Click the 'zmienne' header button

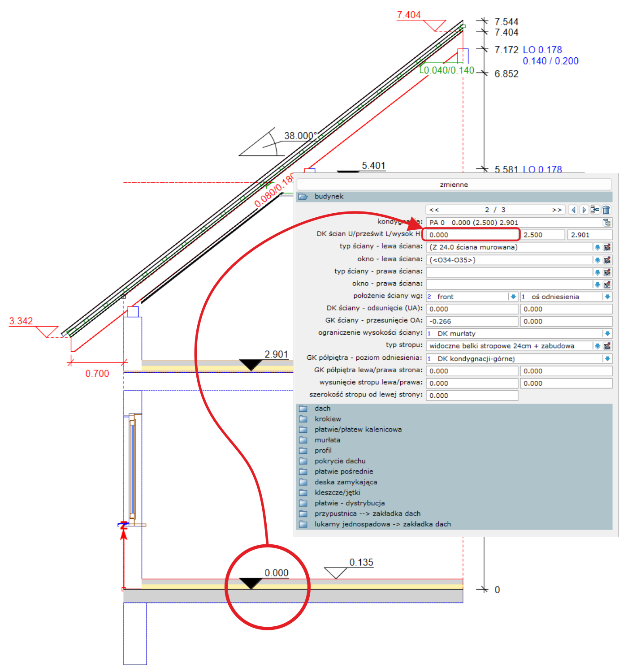(454, 185)
